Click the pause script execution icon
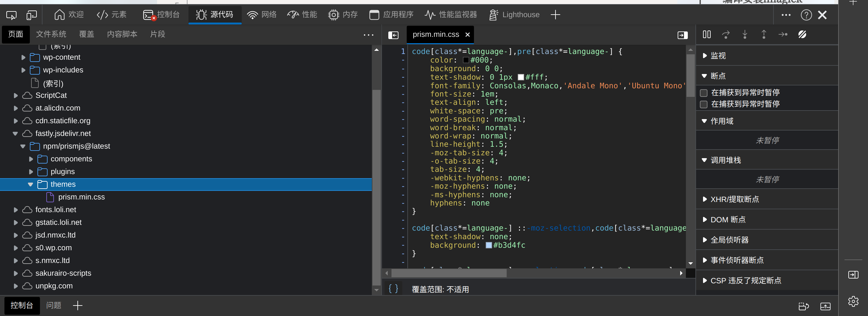This screenshot has width=868, height=316. pos(707,34)
